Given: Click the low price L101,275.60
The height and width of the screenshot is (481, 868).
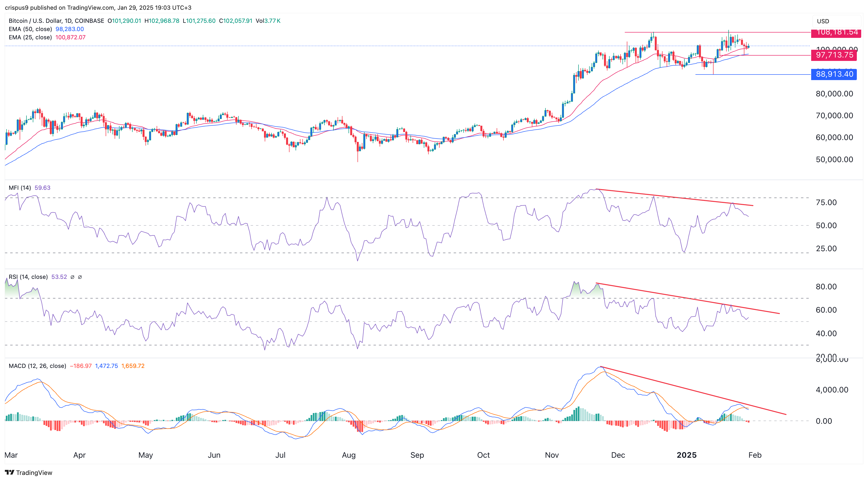Looking at the screenshot, I should click(x=199, y=21).
